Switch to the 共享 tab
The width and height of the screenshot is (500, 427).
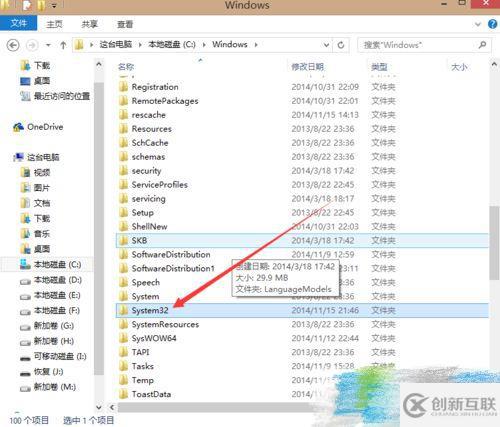[x=89, y=24]
